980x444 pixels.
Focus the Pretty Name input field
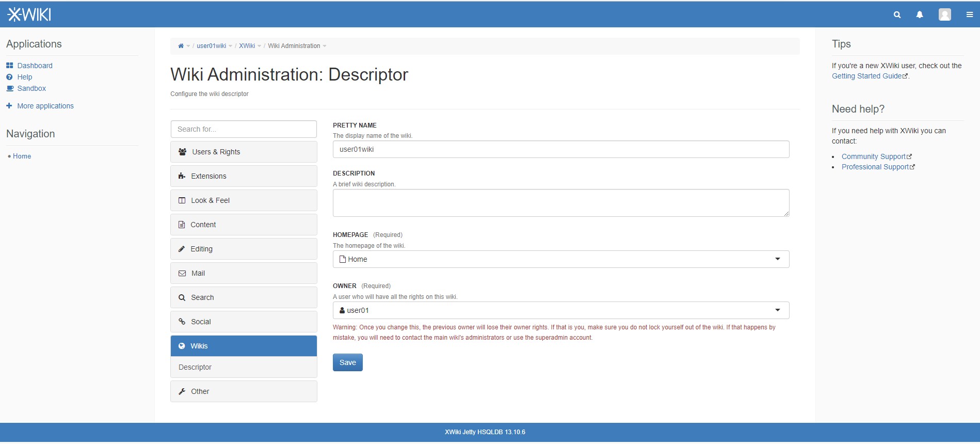[561, 149]
